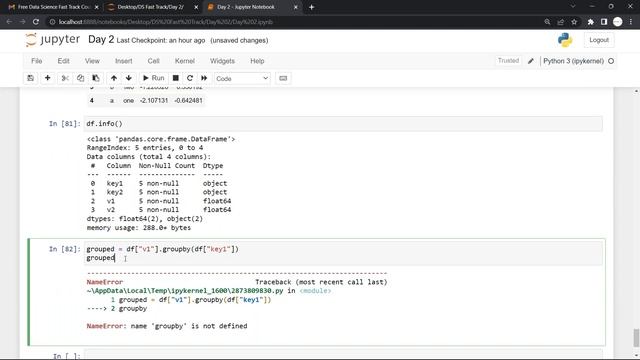
Task: Click the Jupyter logo
Action: tap(53, 40)
